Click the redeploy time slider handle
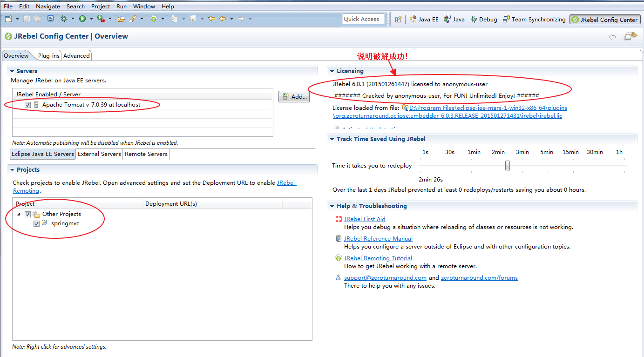The width and height of the screenshot is (644, 357). tap(508, 166)
